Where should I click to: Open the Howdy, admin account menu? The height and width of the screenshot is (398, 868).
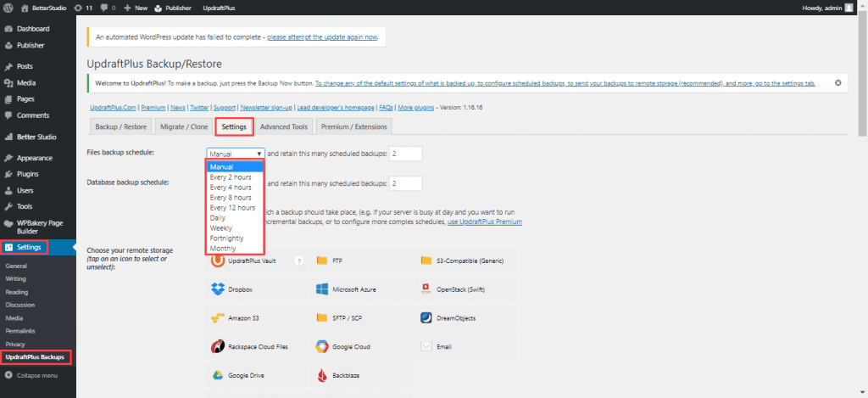pyautogui.click(x=827, y=8)
